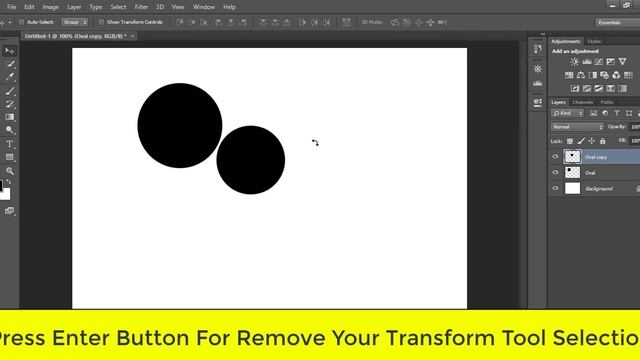Click the Auto-Align Layers icon
The height and width of the screenshot is (360, 640).
tap(346, 22)
